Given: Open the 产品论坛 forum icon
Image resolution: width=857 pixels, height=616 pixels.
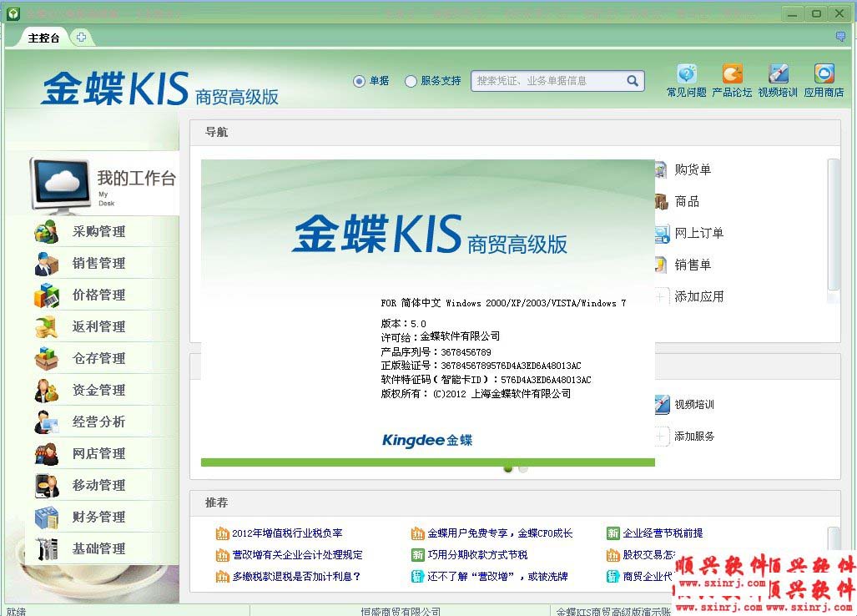Looking at the screenshot, I should pyautogui.click(x=732, y=81).
